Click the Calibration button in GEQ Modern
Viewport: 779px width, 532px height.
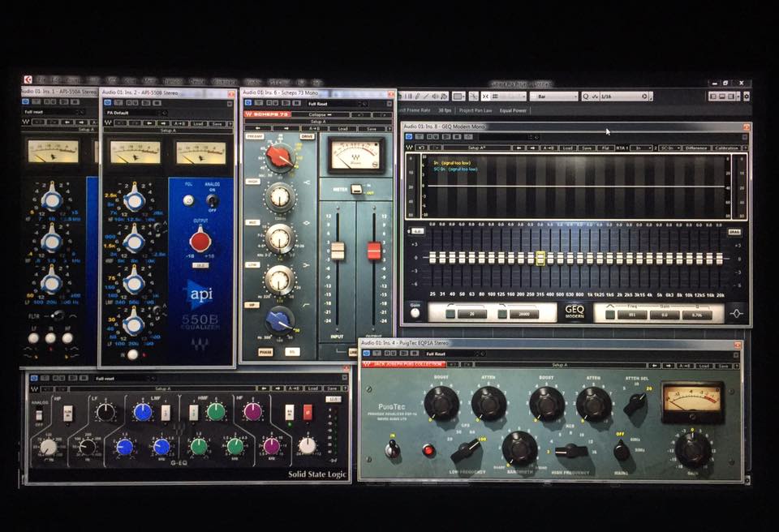click(727, 148)
